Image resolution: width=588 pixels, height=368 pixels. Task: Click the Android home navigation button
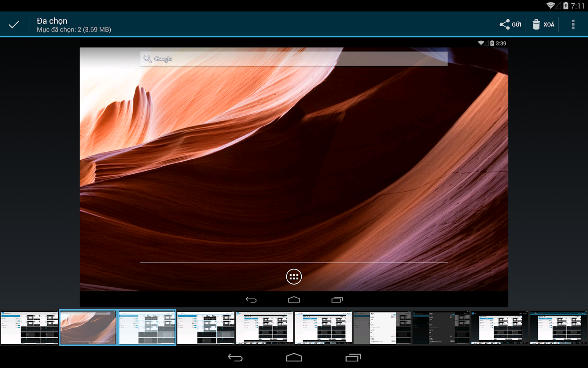coord(294,358)
